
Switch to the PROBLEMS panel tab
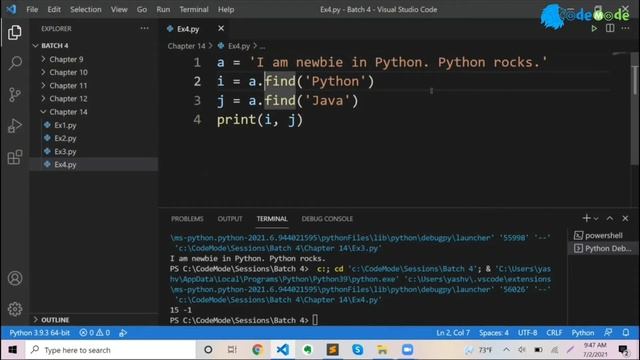[187, 219]
